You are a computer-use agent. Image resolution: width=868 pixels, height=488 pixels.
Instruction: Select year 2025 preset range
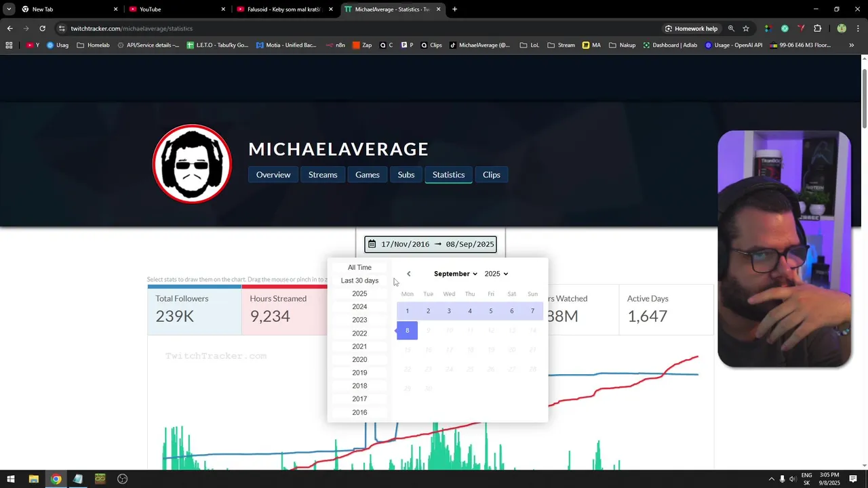click(x=359, y=293)
